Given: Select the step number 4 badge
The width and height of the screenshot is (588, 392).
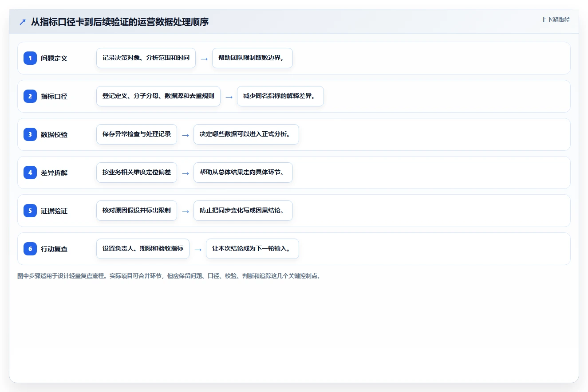Looking at the screenshot, I should pos(30,172).
